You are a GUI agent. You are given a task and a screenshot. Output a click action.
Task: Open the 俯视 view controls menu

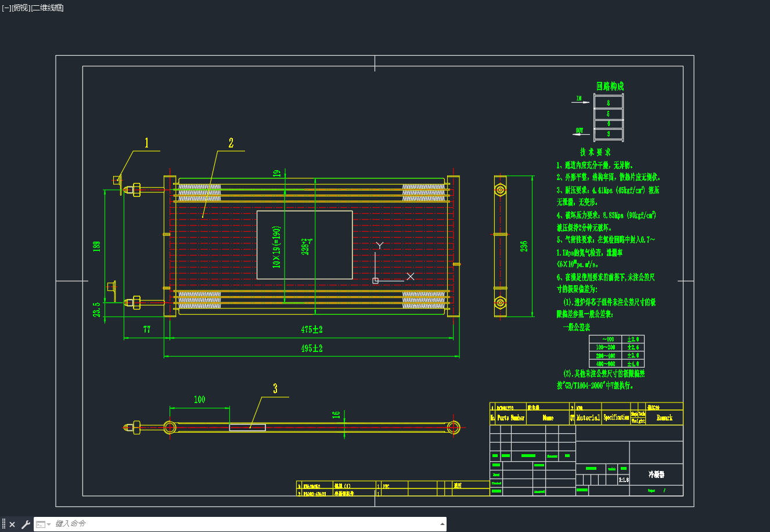pyautogui.click(x=21, y=8)
